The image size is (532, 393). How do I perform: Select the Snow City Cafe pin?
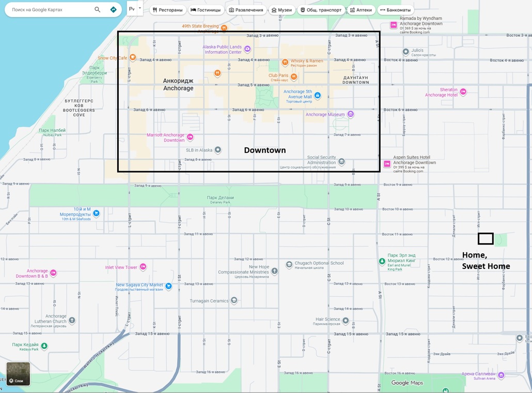click(x=133, y=57)
